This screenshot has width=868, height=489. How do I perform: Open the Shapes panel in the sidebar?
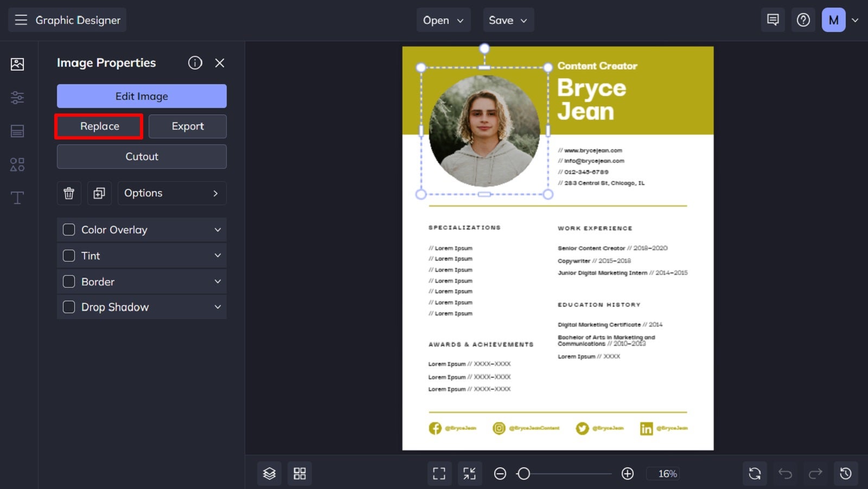tap(17, 164)
